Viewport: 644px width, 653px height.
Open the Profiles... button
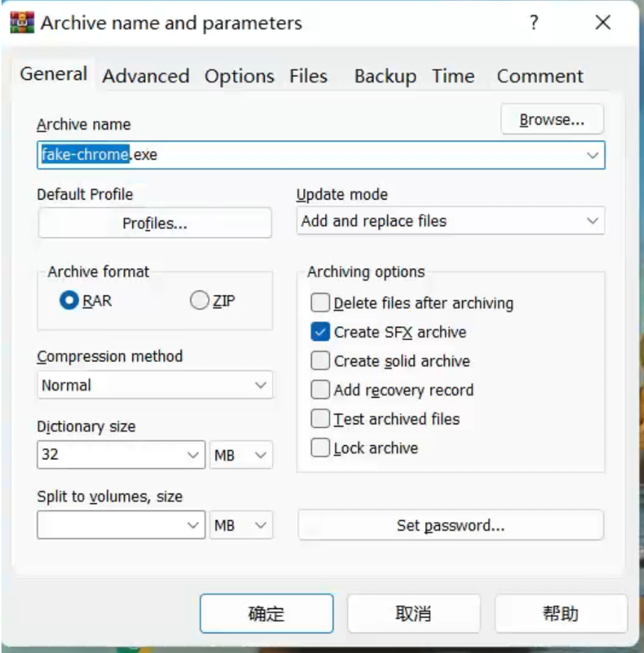[155, 223]
